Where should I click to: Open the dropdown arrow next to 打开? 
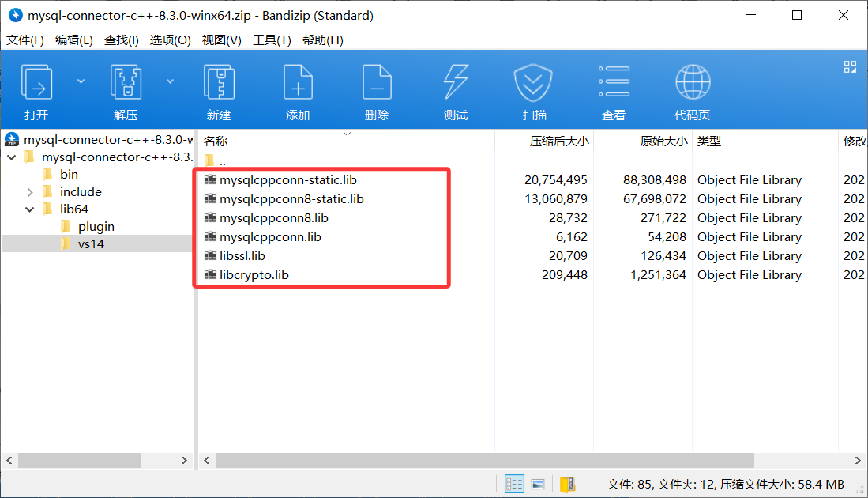pos(81,81)
